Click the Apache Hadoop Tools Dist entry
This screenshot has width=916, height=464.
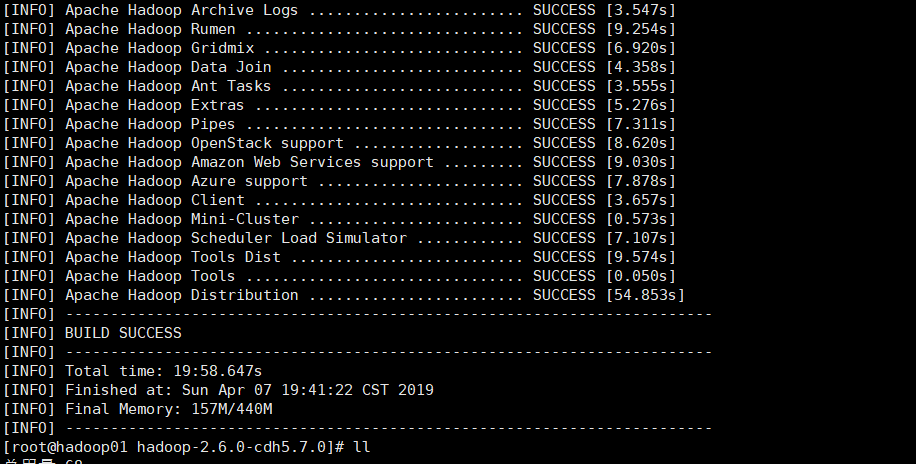339,257
